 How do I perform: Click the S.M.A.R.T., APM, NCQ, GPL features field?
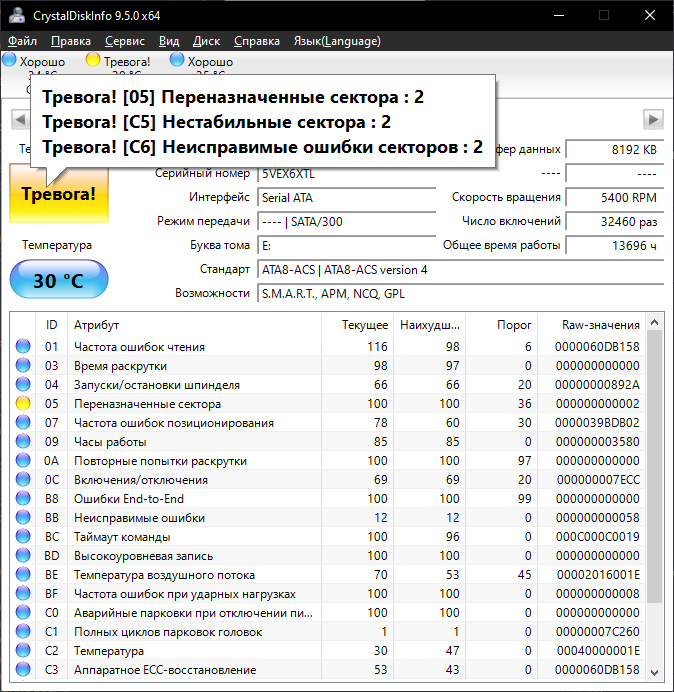pyautogui.click(x=460, y=293)
